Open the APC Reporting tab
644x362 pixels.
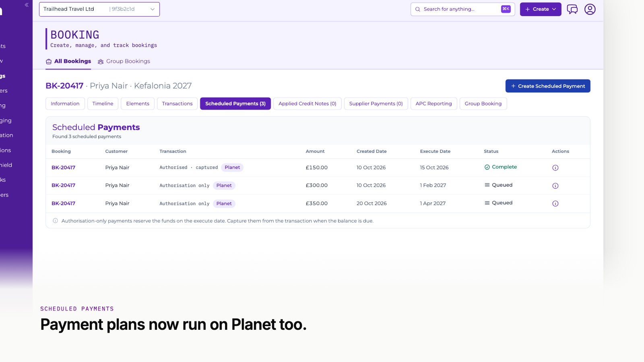pyautogui.click(x=434, y=104)
